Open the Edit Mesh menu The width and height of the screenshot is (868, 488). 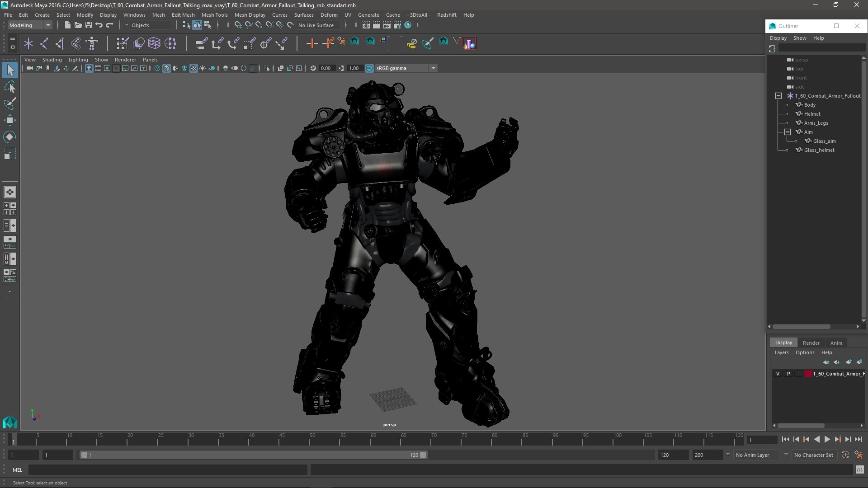pyautogui.click(x=183, y=15)
